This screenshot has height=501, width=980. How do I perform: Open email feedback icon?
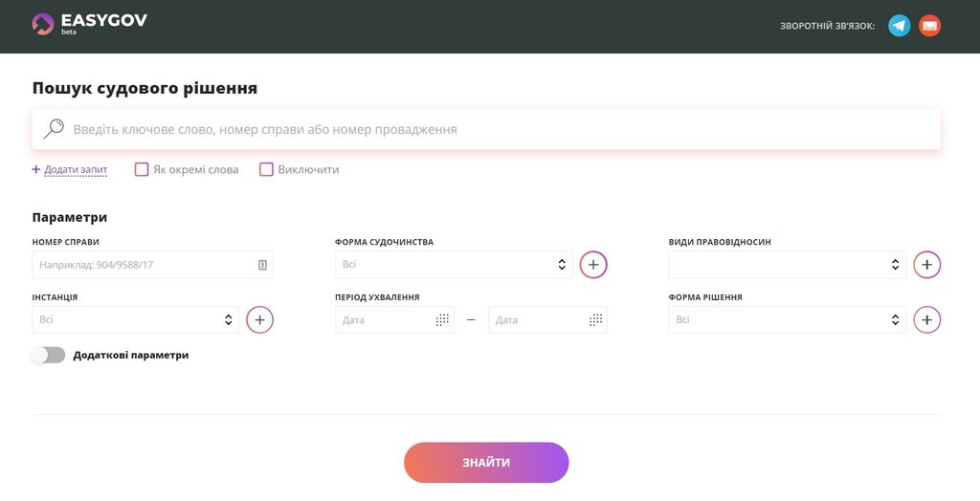pyautogui.click(x=929, y=26)
